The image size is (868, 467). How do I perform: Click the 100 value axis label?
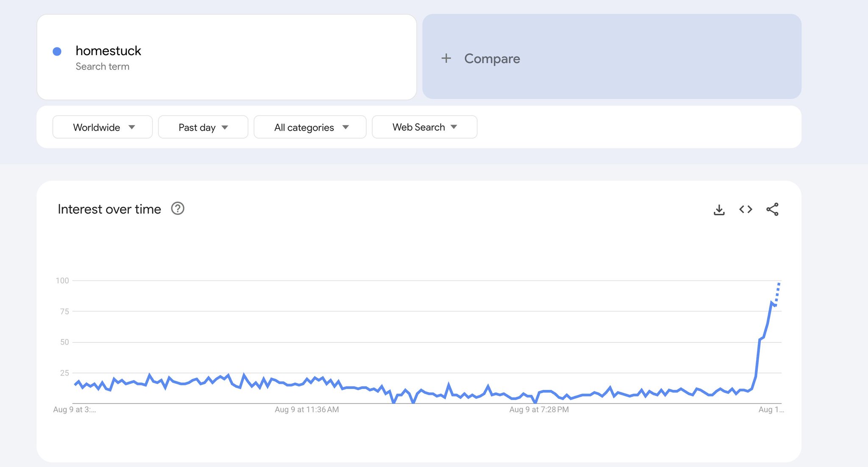(62, 281)
